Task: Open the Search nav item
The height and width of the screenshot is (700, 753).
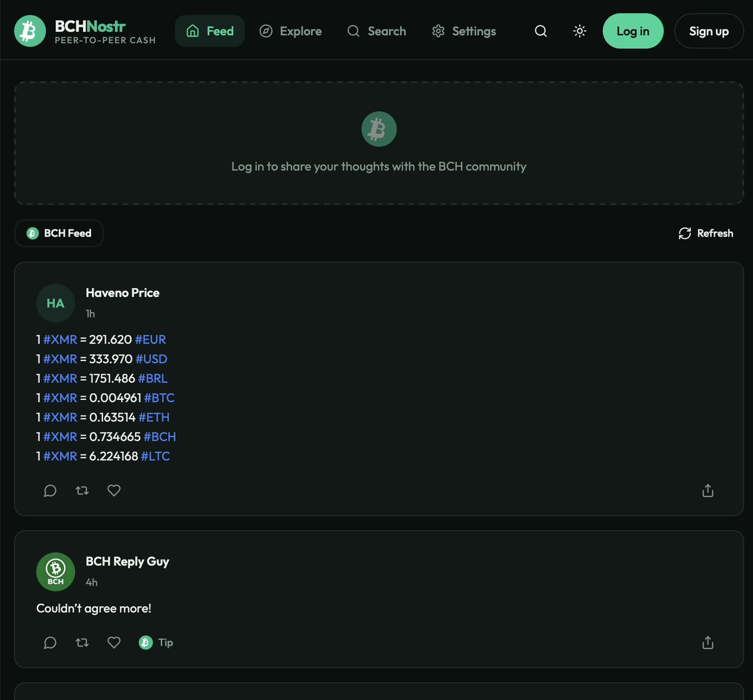Action: coord(377,31)
